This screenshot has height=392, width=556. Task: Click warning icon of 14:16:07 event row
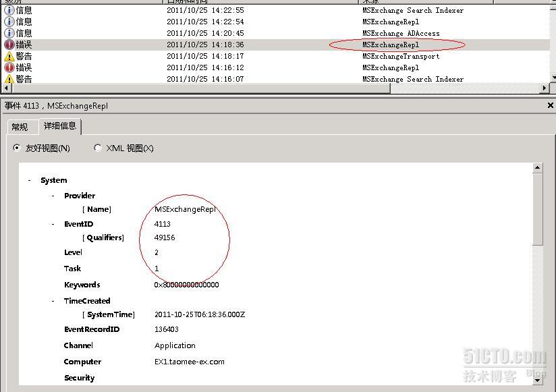click(9, 79)
